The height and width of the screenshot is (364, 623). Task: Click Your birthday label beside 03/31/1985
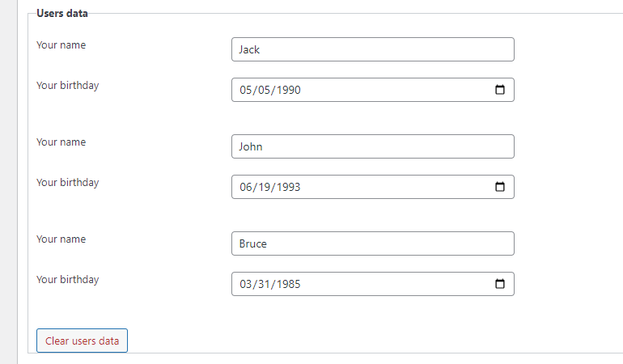(67, 280)
